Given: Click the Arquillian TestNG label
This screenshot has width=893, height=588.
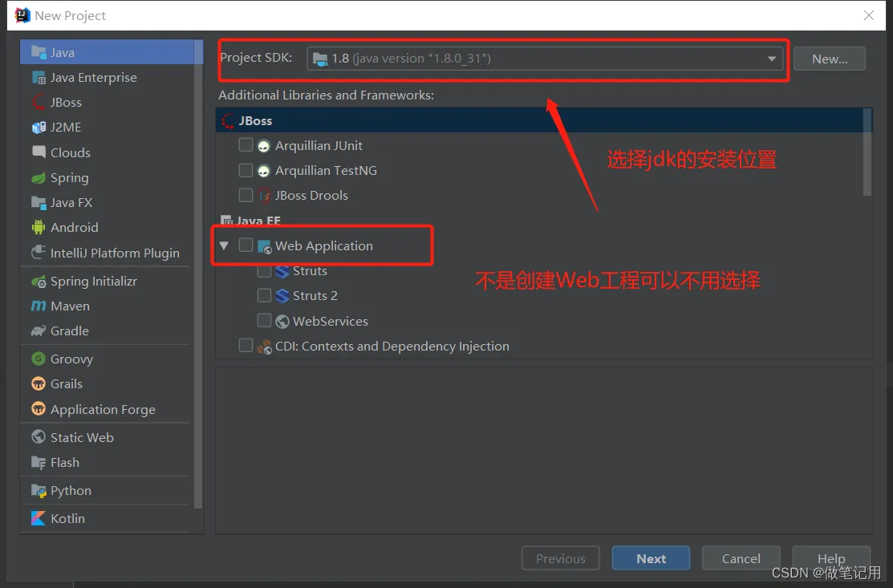Looking at the screenshot, I should 327,171.
